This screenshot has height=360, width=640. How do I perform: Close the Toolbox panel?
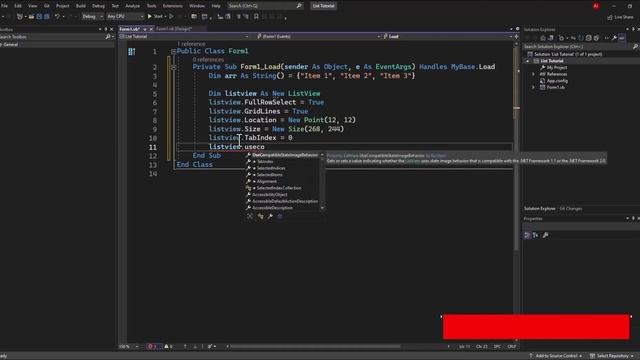[111, 29]
